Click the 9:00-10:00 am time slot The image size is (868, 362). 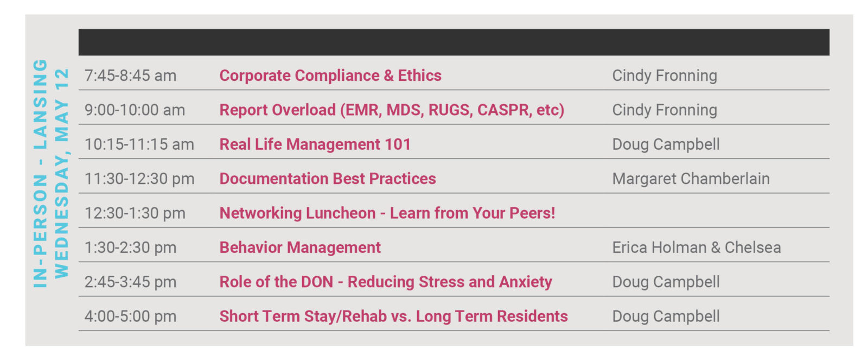135,110
